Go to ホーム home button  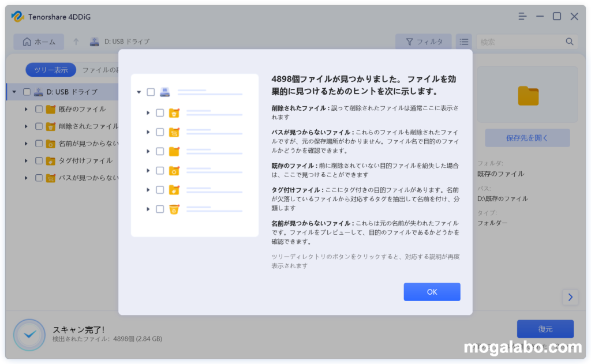pyautogui.click(x=39, y=42)
